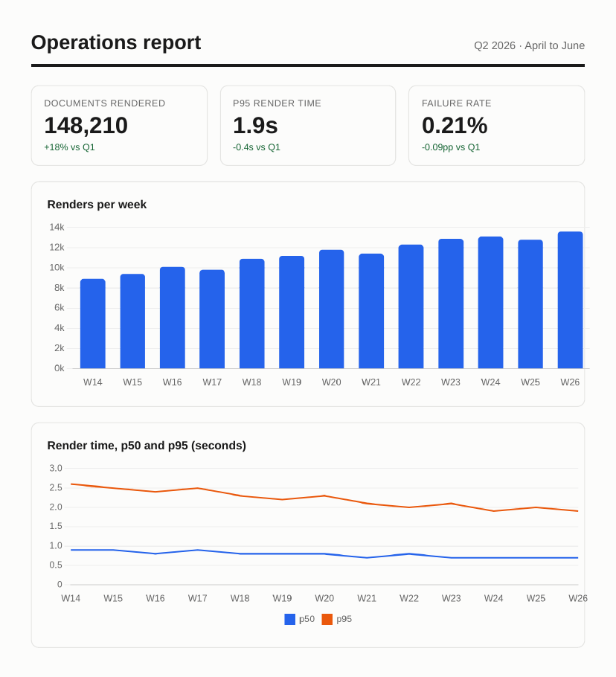Choose the W24 bar in renders chart
616x677 pixels.
pos(491,303)
